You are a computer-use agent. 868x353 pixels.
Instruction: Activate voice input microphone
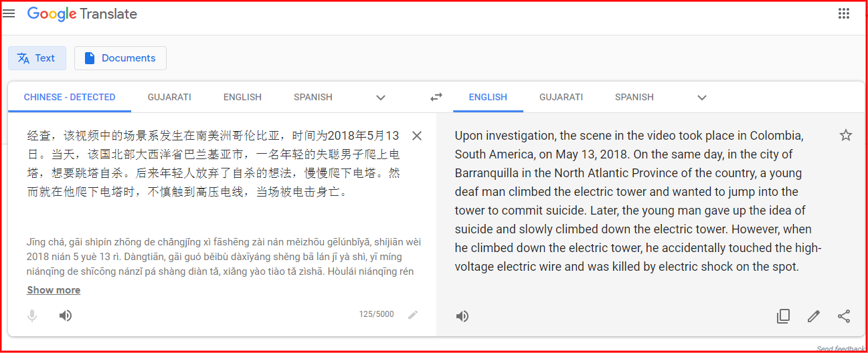[32, 315]
